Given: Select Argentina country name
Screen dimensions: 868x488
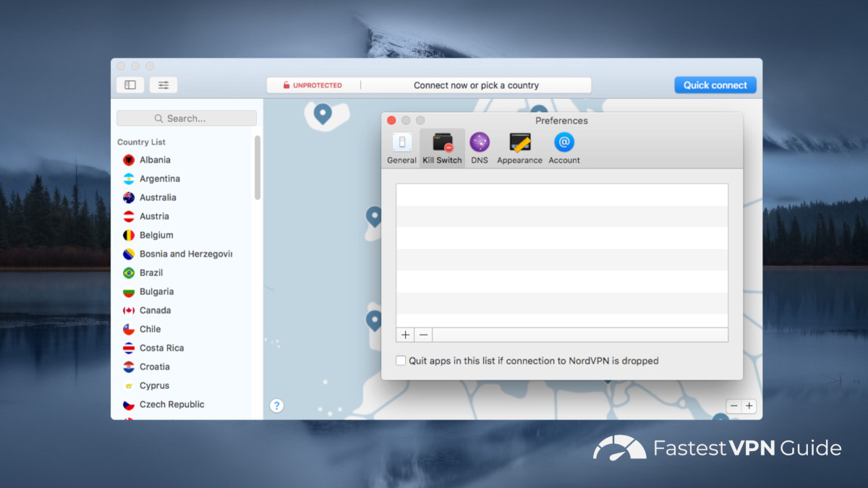Looking at the screenshot, I should (x=160, y=179).
